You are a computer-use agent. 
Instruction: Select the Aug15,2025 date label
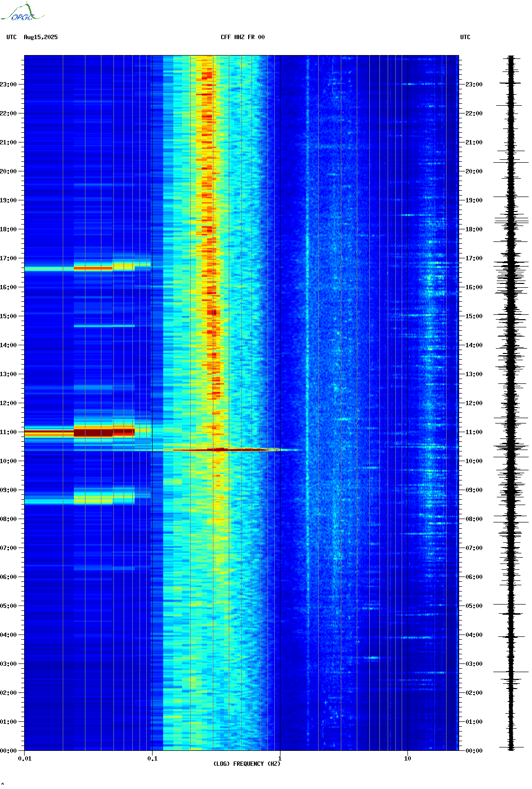tap(41, 37)
